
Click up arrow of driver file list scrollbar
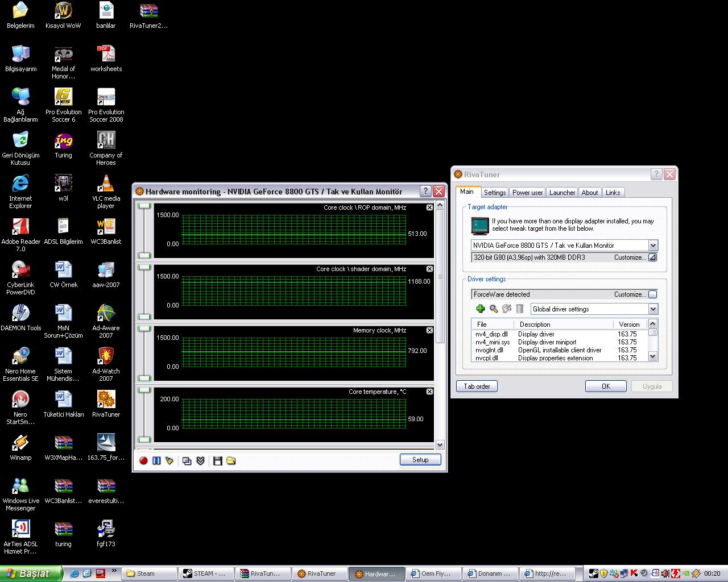653,324
